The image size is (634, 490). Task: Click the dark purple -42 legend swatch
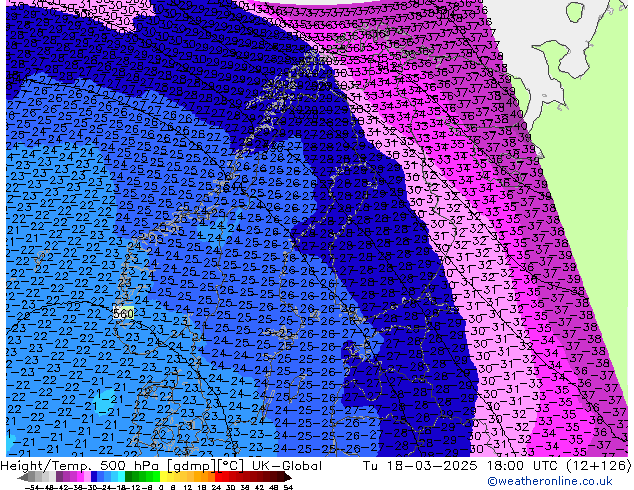[x=59, y=476]
